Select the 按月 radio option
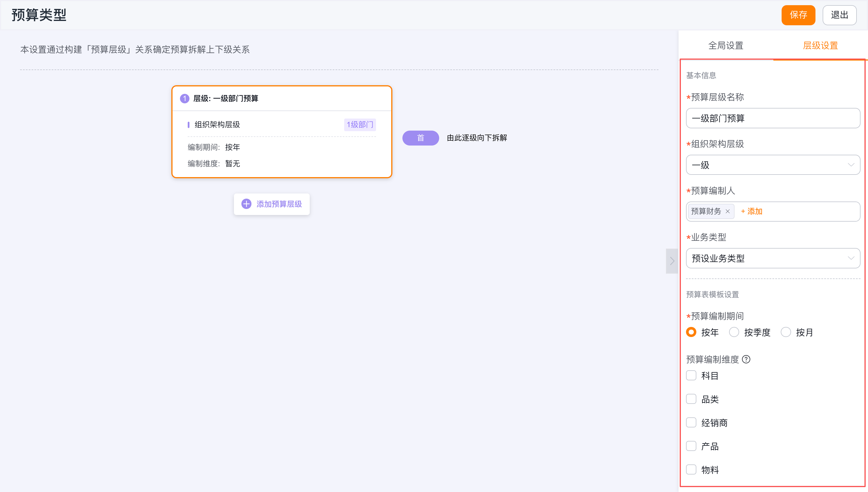 (786, 332)
